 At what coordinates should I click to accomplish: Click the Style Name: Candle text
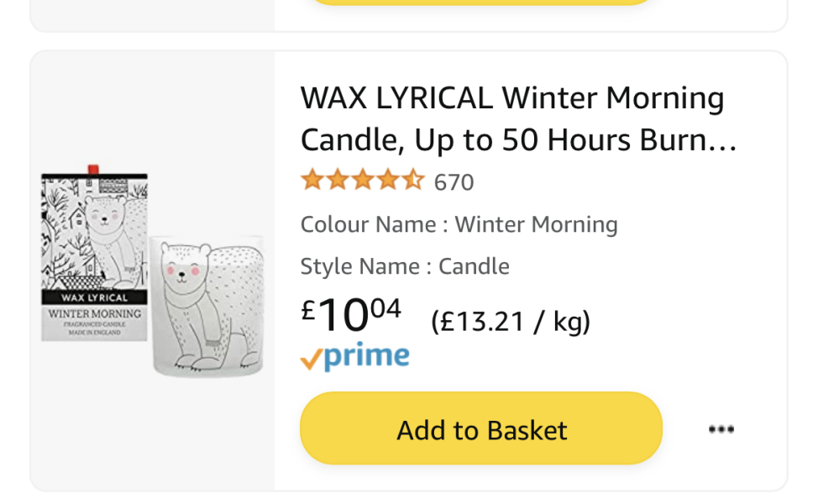pyautogui.click(x=405, y=266)
